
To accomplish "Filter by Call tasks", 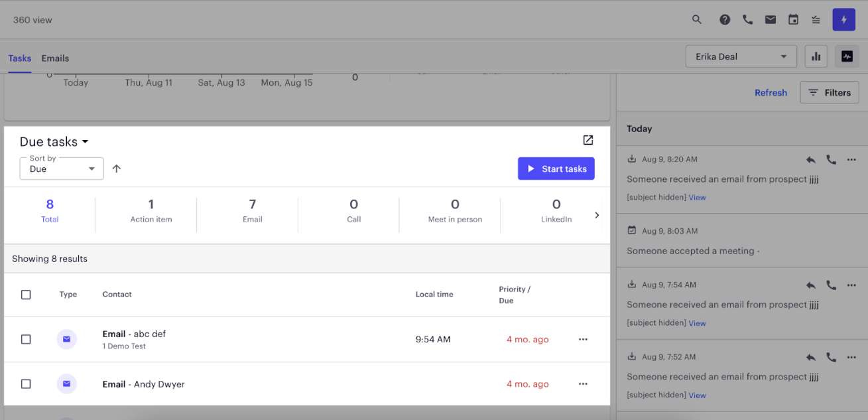I will 354,211.
